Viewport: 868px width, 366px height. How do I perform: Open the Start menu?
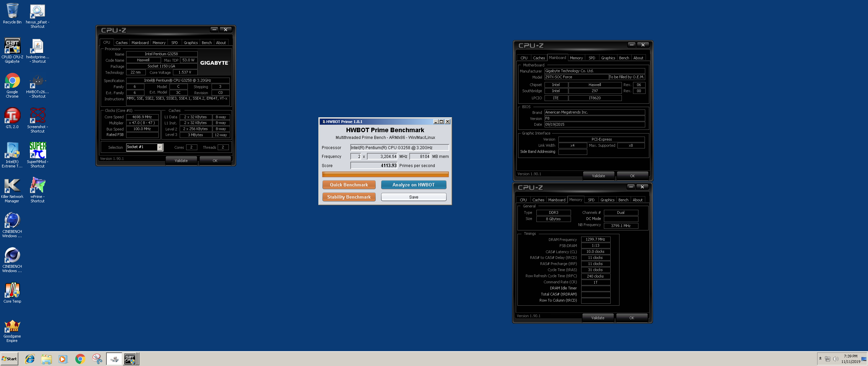coord(9,359)
